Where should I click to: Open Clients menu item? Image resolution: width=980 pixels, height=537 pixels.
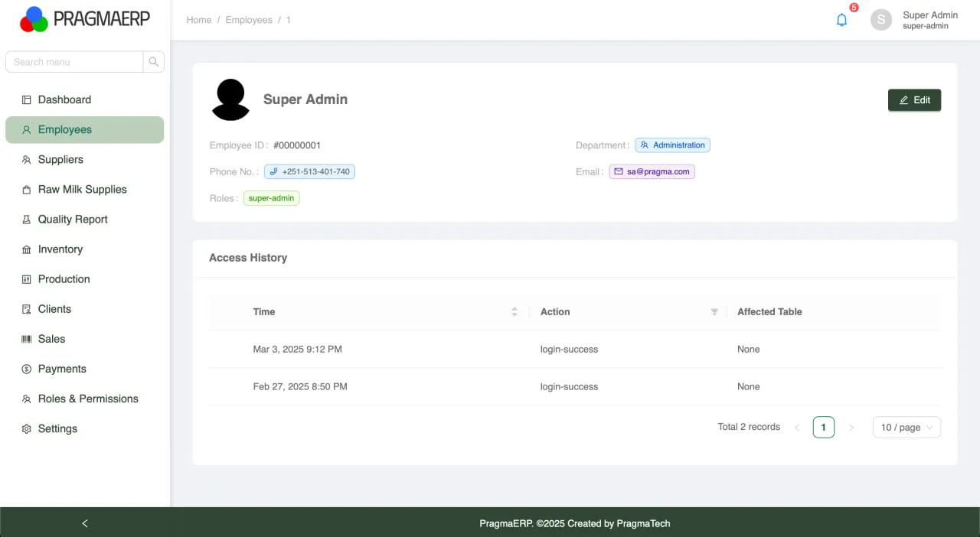[84, 309]
